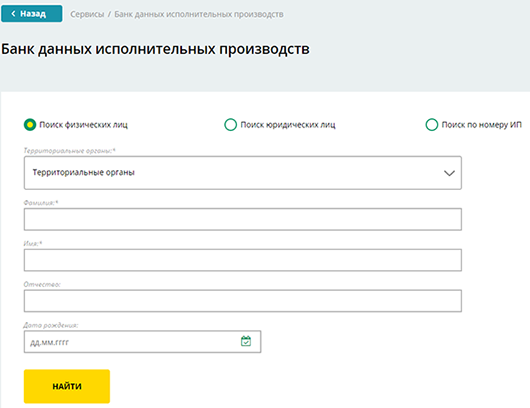Select Поиск юридических лиц radio button

click(231, 125)
